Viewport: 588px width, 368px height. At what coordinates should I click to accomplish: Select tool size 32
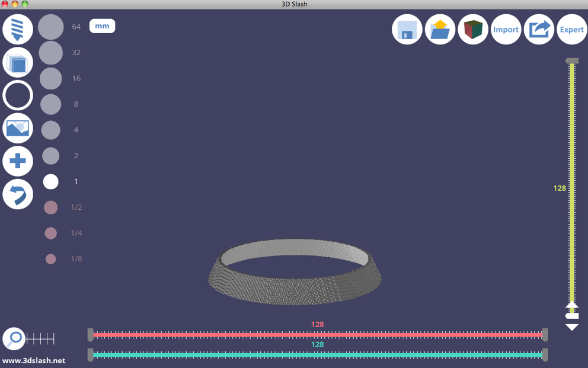point(50,53)
